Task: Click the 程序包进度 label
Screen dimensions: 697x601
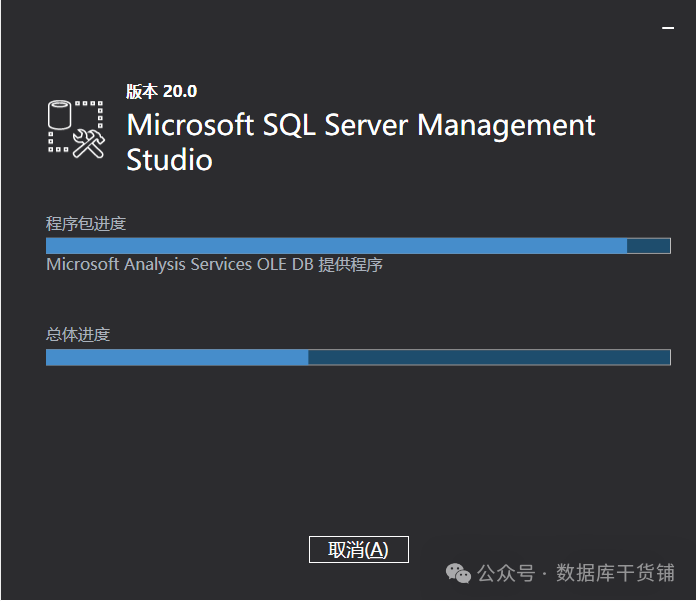Action: pos(86,223)
